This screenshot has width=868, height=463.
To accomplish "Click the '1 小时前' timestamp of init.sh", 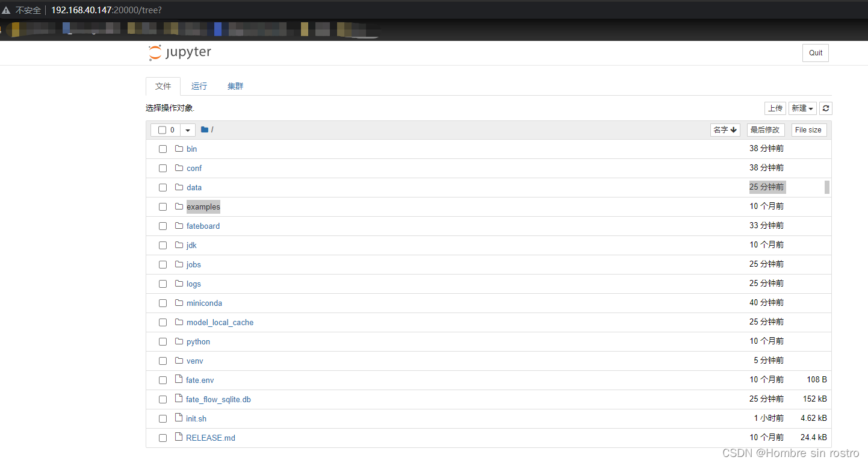I will coord(769,418).
